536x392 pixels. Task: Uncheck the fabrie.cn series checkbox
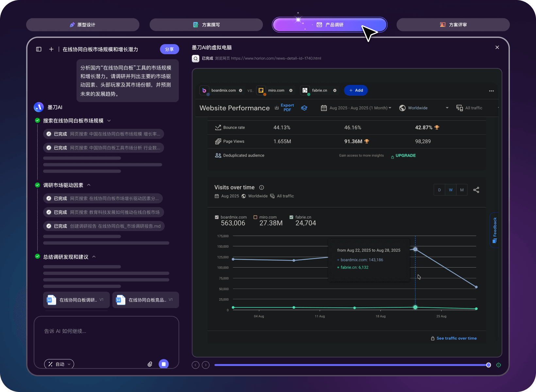pyautogui.click(x=291, y=217)
